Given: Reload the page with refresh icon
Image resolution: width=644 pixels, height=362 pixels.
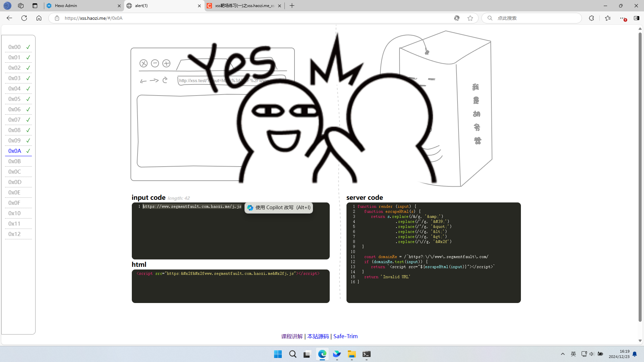Looking at the screenshot, I should click(x=24, y=18).
